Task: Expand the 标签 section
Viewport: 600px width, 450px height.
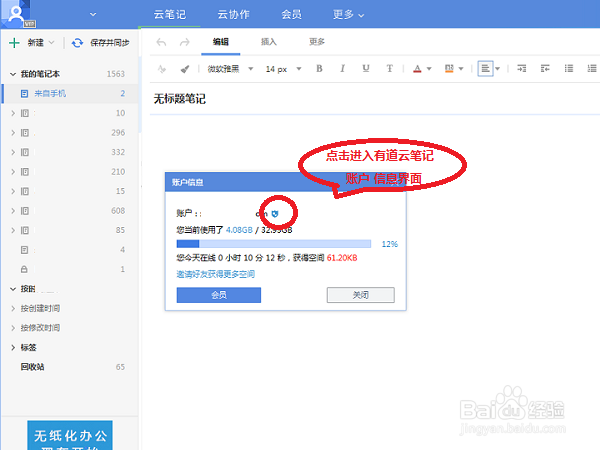Action: pyautogui.click(x=13, y=347)
